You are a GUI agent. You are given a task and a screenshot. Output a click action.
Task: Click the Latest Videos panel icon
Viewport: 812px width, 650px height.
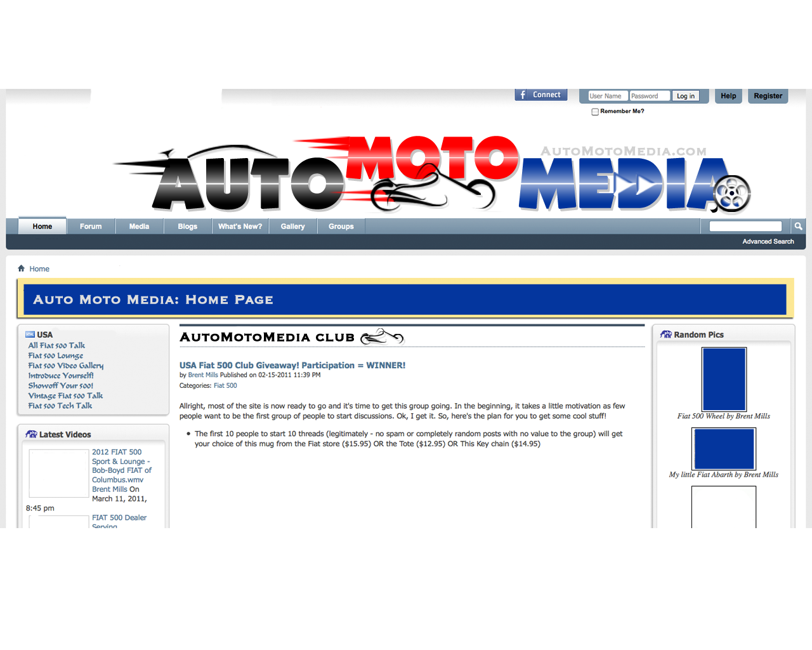31,434
